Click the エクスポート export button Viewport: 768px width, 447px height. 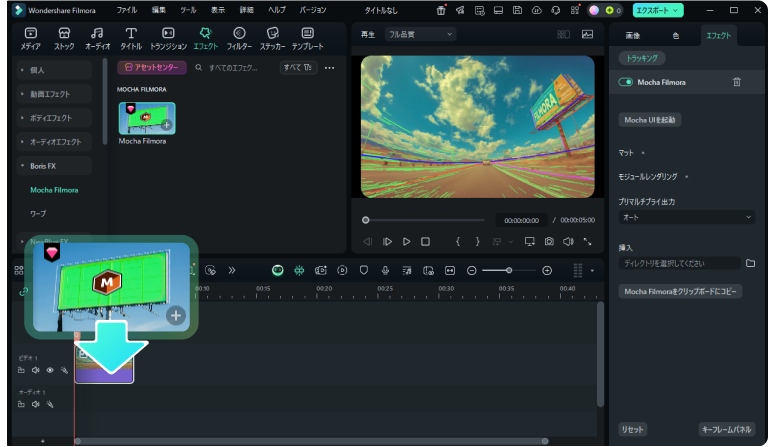pyautogui.click(x=657, y=10)
